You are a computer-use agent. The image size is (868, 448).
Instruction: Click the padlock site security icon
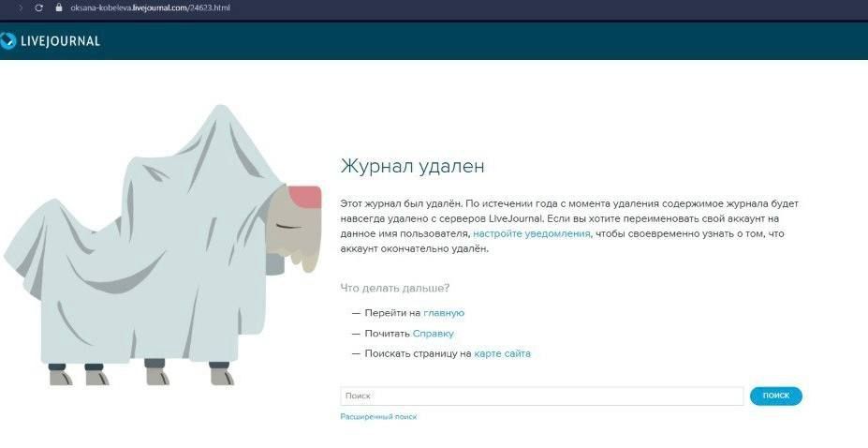[x=59, y=7]
